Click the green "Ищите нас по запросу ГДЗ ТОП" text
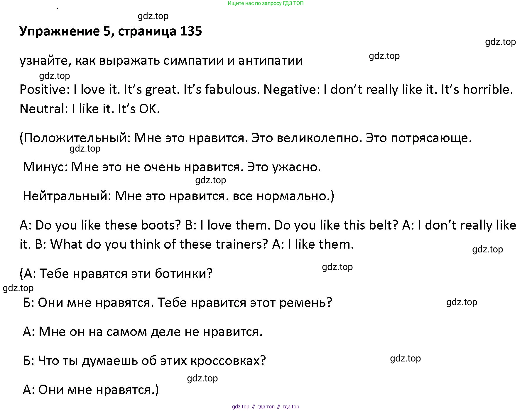This screenshot has height=411, width=532. point(266,4)
